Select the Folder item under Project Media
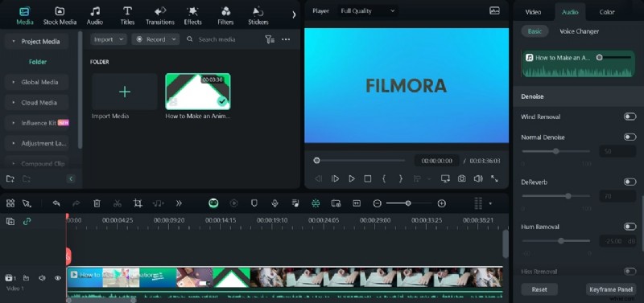 pyautogui.click(x=38, y=62)
